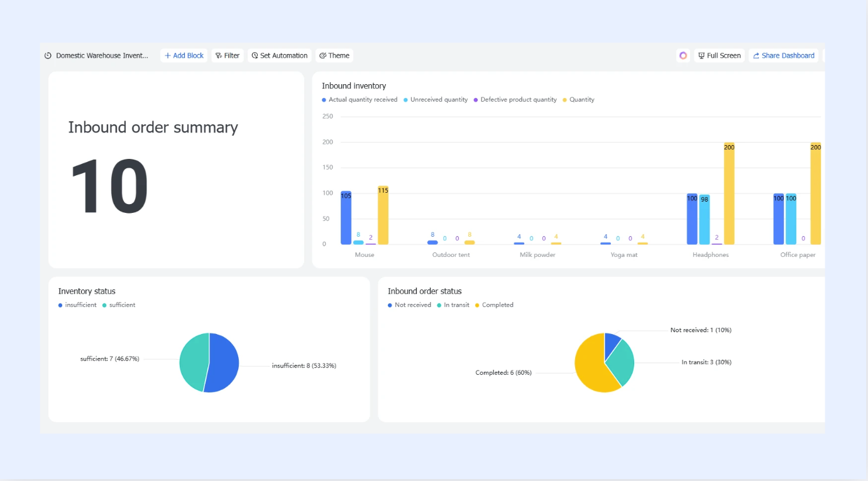868x481 pixels.
Task: Open Set Automation
Action: (280, 56)
